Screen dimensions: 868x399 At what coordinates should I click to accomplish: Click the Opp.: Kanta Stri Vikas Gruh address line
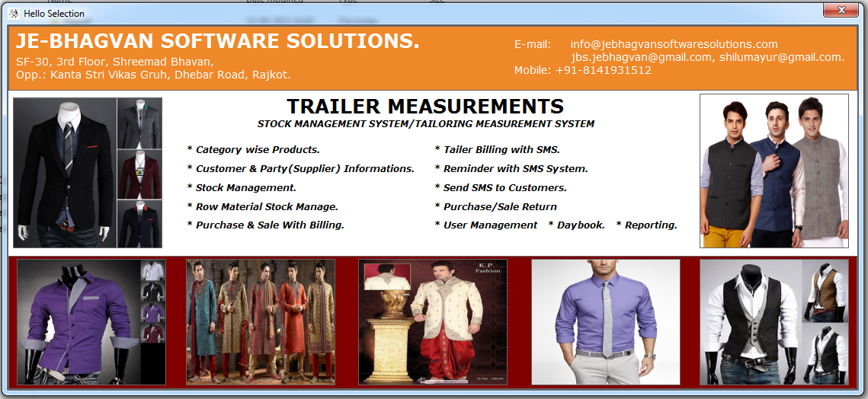point(153,74)
